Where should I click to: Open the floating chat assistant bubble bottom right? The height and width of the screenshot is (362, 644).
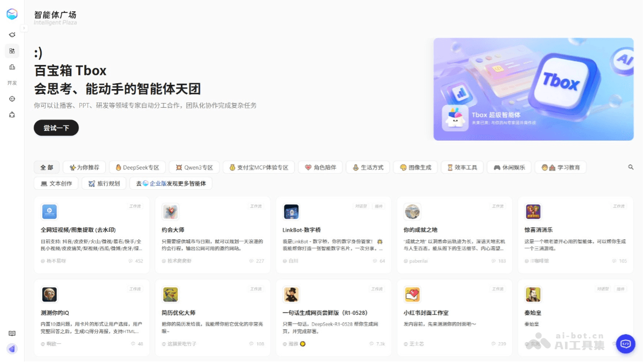click(x=625, y=344)
